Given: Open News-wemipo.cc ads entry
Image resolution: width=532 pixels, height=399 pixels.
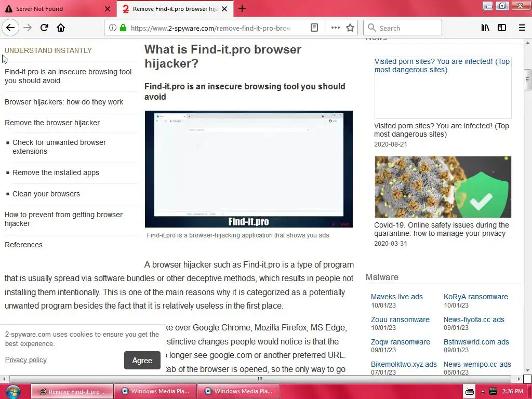Looking at the screenshot, I should click(477, 364).
